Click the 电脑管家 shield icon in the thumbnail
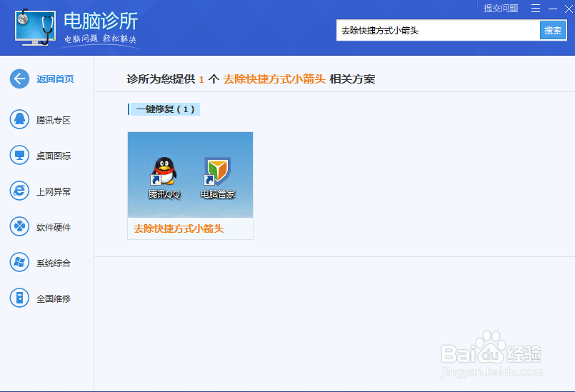The height and width of the screenshot is (392, 575). (x=217, y=171)
